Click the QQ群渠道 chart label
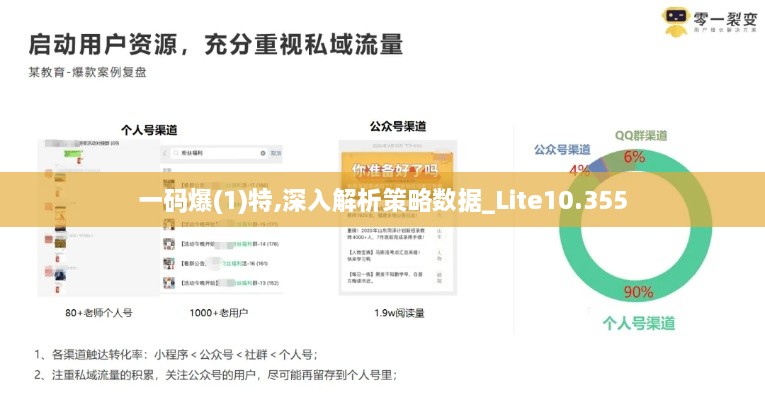The height and width of the screenshot is (400, 765). [x=641, y=135]
